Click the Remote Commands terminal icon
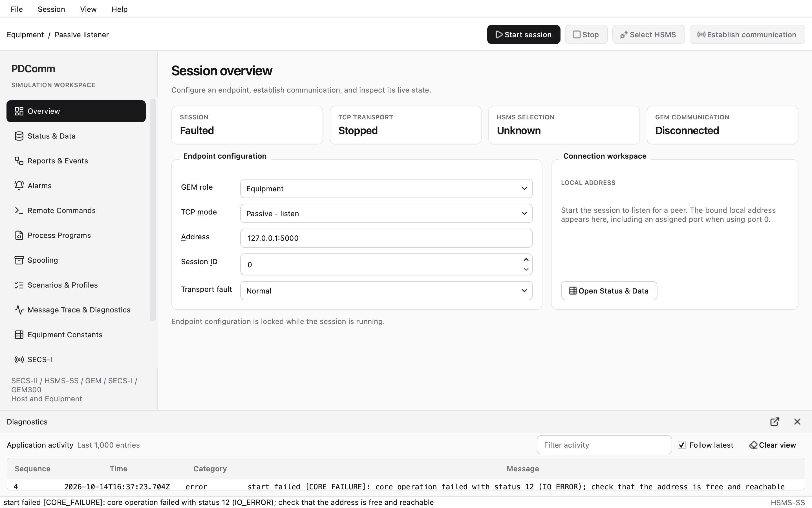Viewport: 812px width, 508px height. [x=19, y=211]
